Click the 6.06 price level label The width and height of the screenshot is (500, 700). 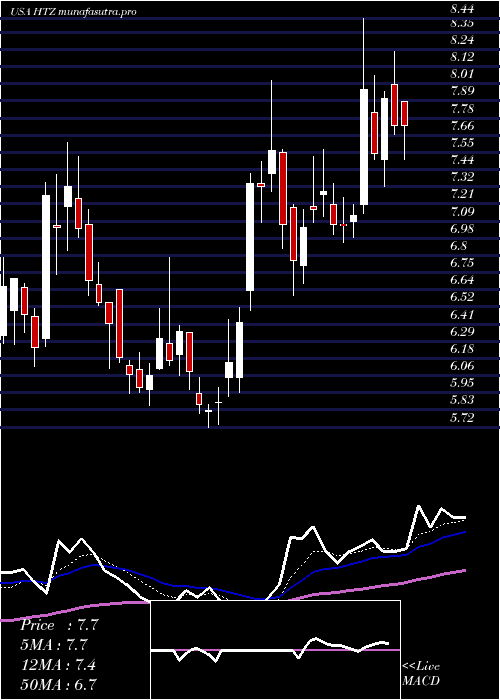tap(463, 366)
